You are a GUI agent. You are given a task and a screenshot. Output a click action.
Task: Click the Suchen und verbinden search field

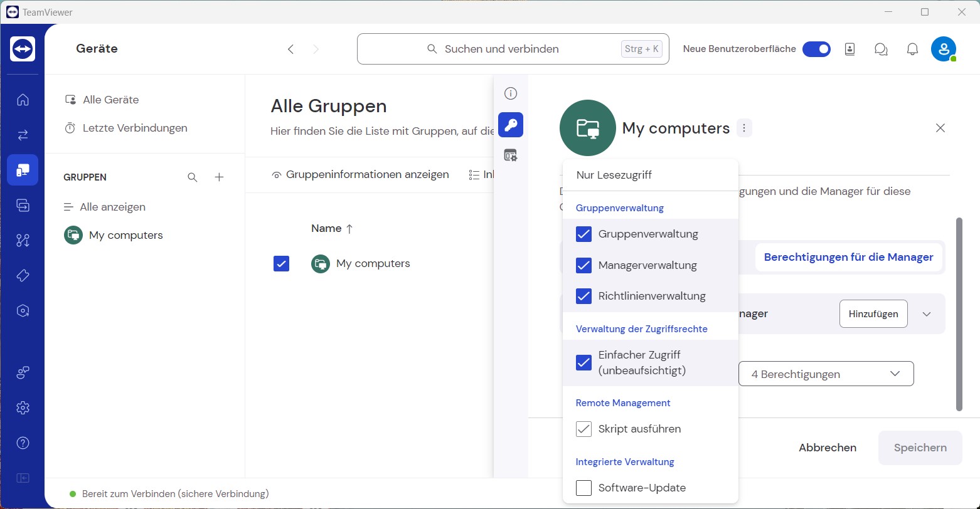click(x=513, y=49)
